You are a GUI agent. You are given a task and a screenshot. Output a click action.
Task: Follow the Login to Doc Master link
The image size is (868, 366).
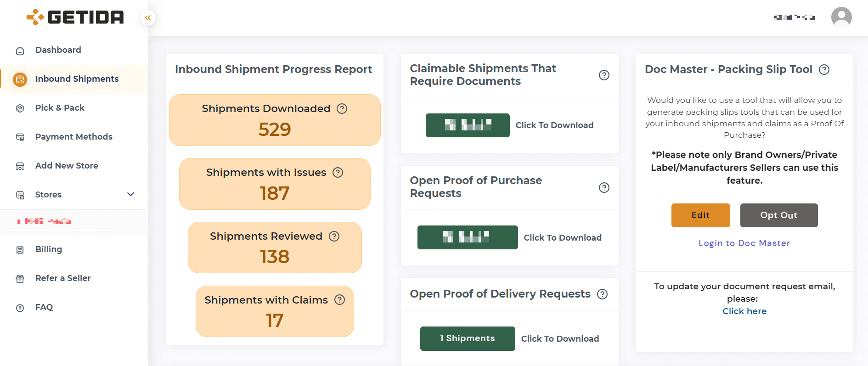[744, 243]
